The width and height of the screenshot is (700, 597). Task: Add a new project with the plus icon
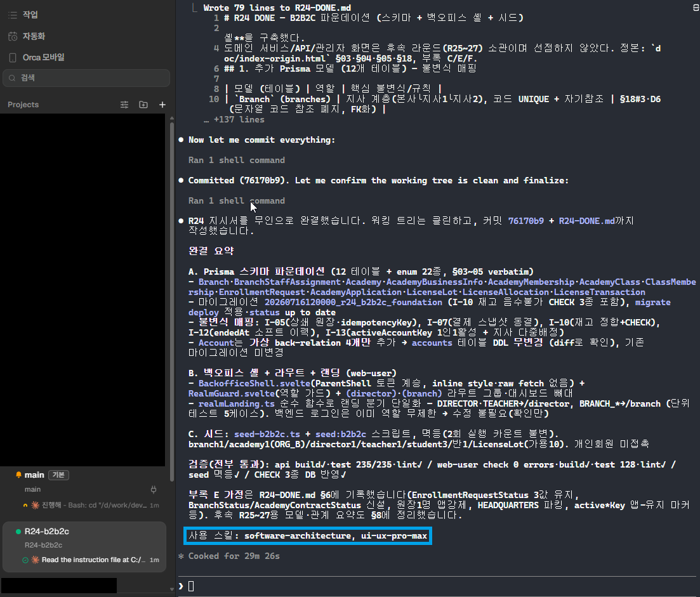pos(162,105)
